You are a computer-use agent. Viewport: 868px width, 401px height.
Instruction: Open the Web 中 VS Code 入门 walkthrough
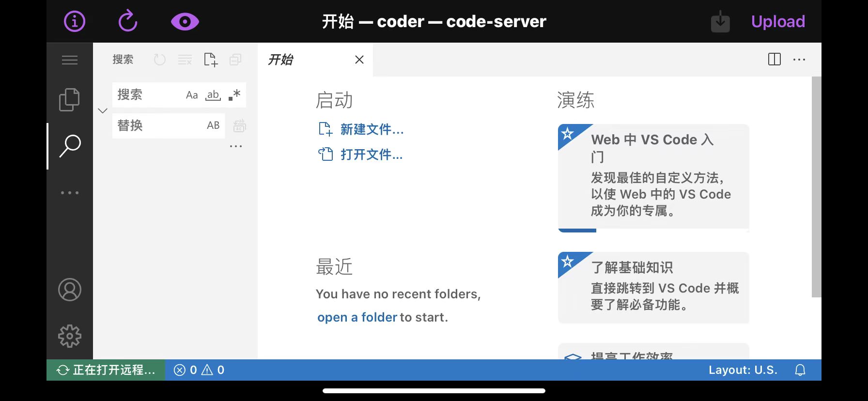653,178
